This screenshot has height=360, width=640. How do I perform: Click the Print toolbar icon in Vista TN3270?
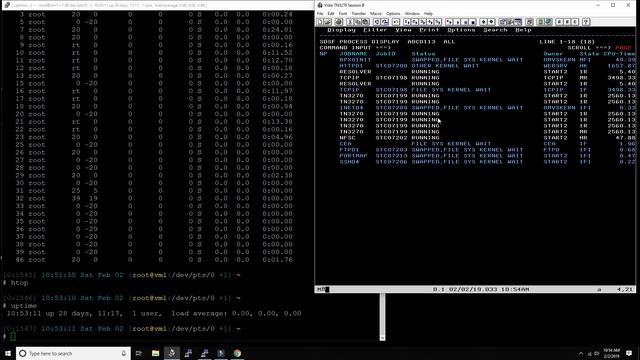coord(339,22)
